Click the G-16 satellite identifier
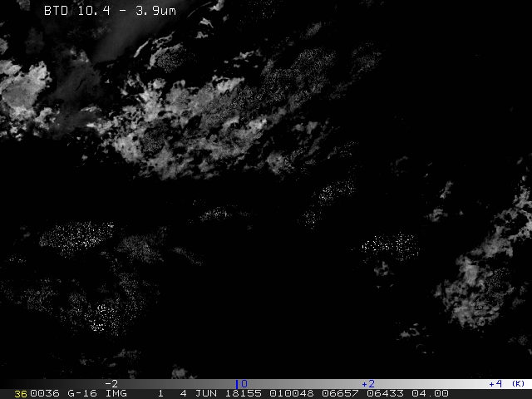Image resolution: width=532 pixels, height=399 pixels. point(81,393)
